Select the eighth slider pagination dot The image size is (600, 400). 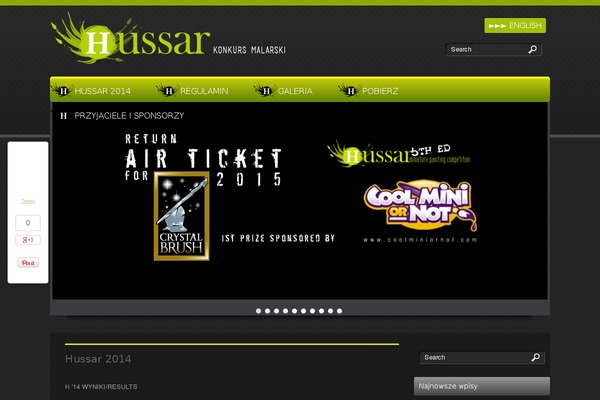point(321,311)
